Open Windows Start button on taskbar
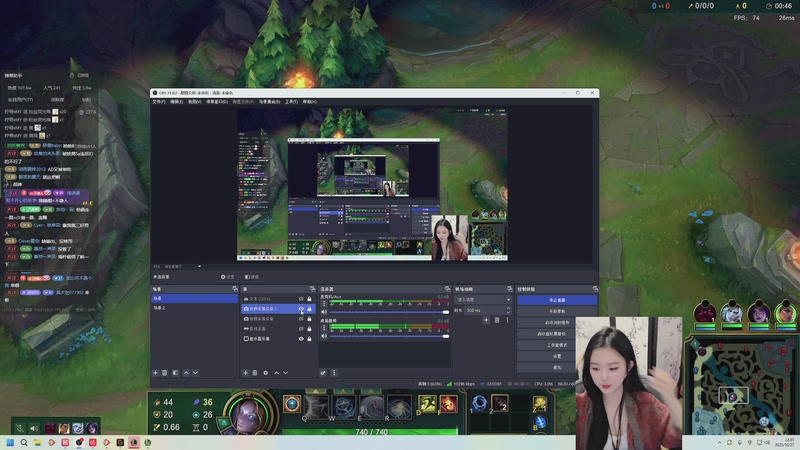 pyautogui.click(x=10, y=442)
